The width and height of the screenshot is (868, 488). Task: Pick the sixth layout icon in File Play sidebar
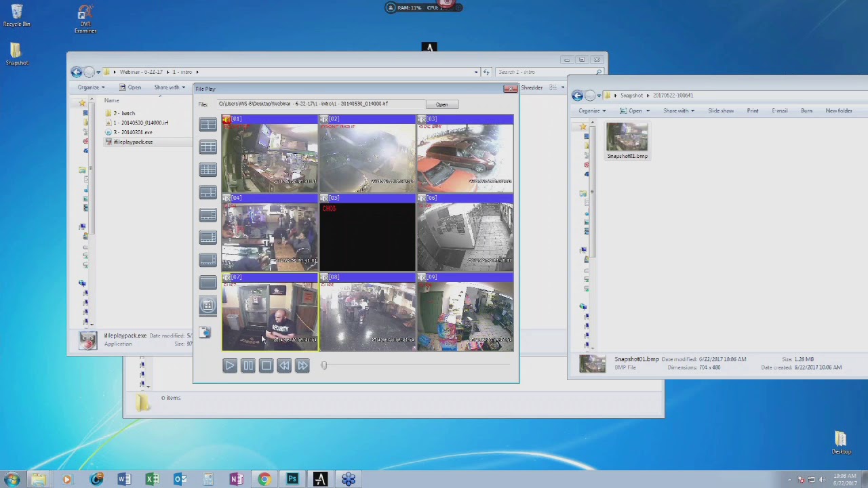click(x=208, y=237)
